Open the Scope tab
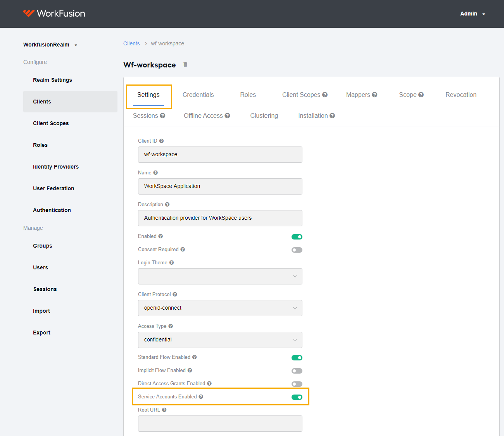Image resolution: width=504 pixels, height=436 pixels. point(408,95)
